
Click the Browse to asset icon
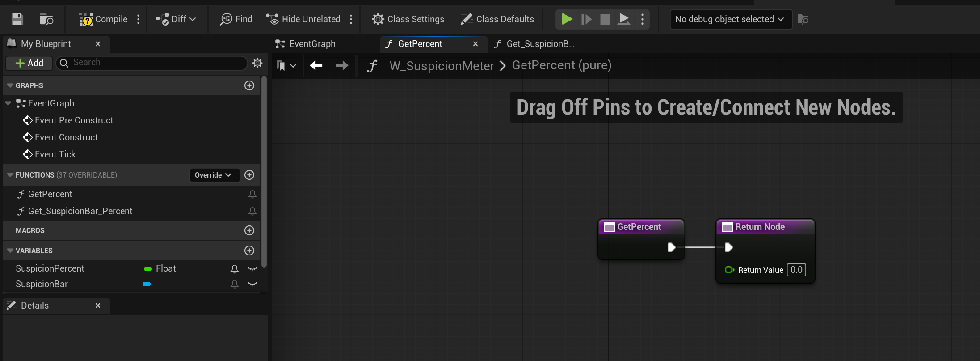click(46, 19)
